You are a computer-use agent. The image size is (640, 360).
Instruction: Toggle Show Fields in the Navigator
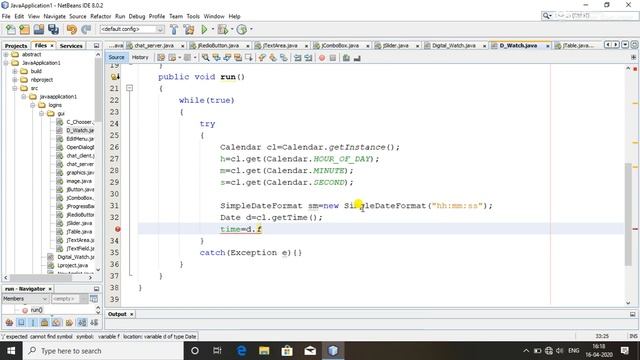click(21, 323)
